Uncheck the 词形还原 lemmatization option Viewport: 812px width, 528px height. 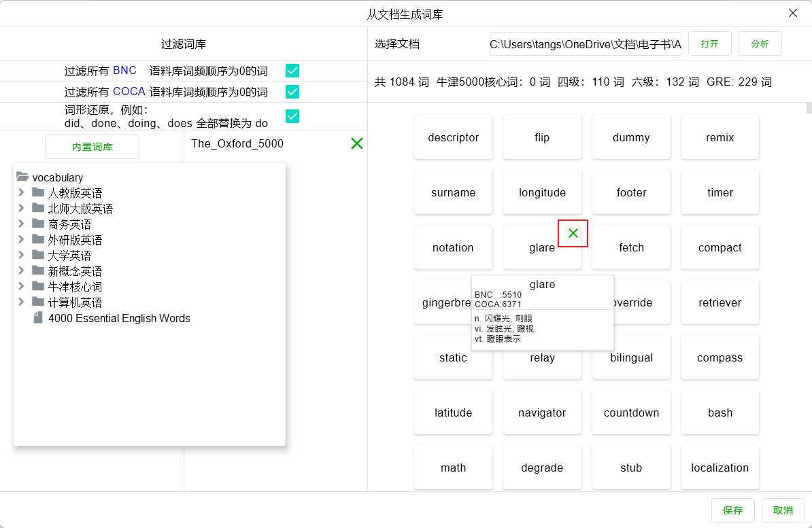coord(292,116)
